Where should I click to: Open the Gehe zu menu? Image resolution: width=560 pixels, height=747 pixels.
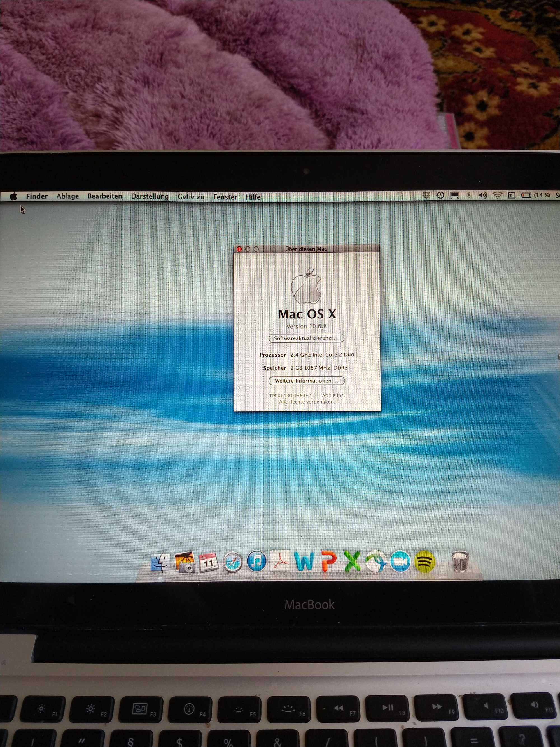191,197
